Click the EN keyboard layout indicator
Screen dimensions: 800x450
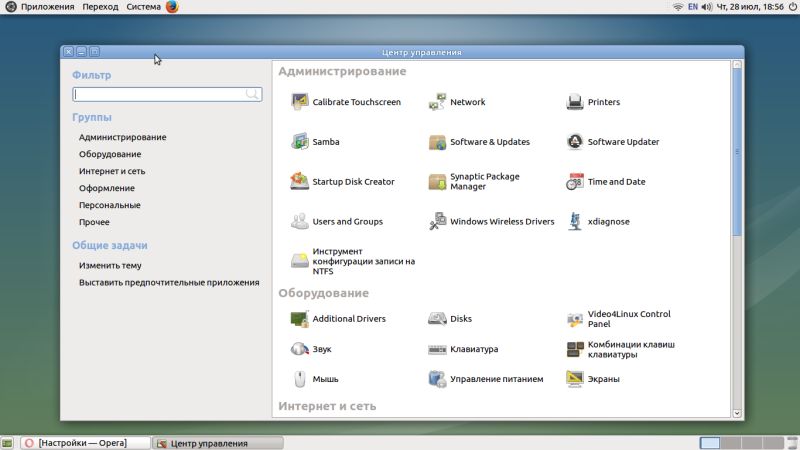(x=692, y=7)
